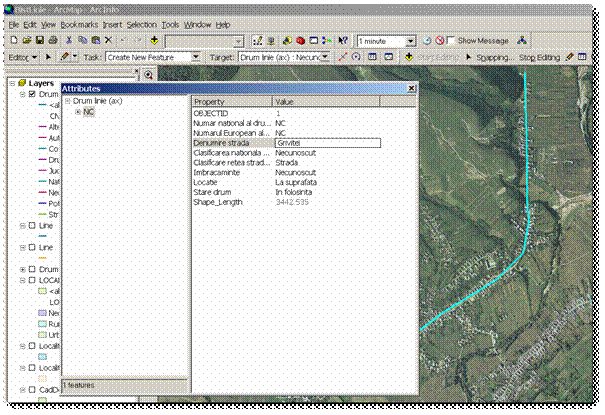
Task: Click the green Str road symbol swatch
Action: (x=41, y=213)
